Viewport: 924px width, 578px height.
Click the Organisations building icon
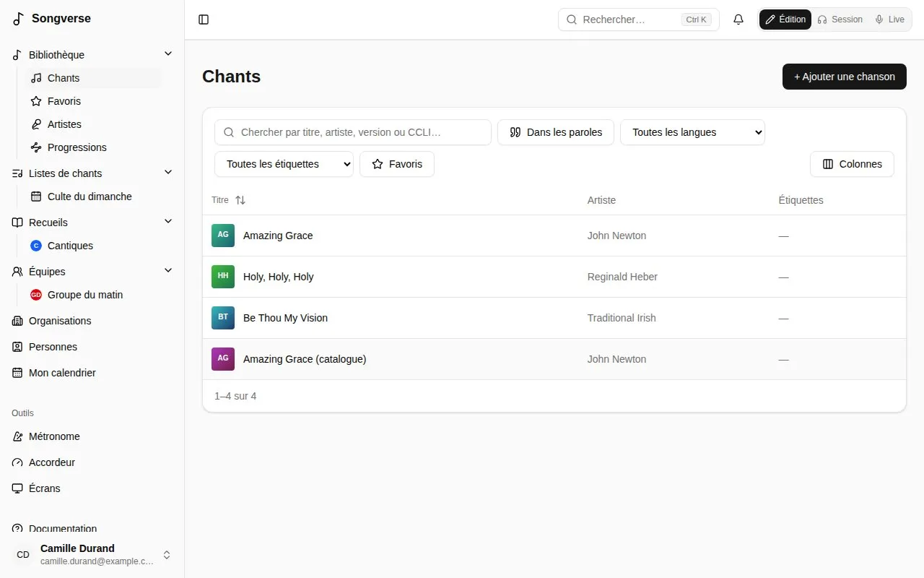click(x=17, y=321)
